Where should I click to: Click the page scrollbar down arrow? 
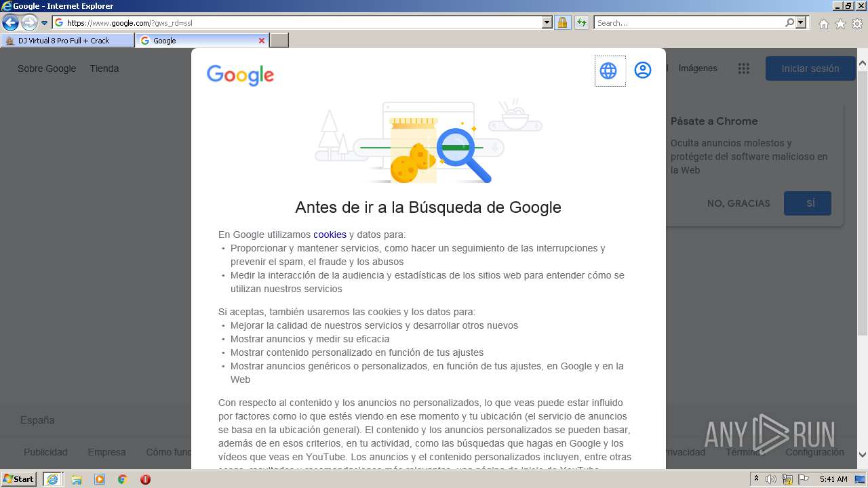pyautogui.click(x=862, y=455)
